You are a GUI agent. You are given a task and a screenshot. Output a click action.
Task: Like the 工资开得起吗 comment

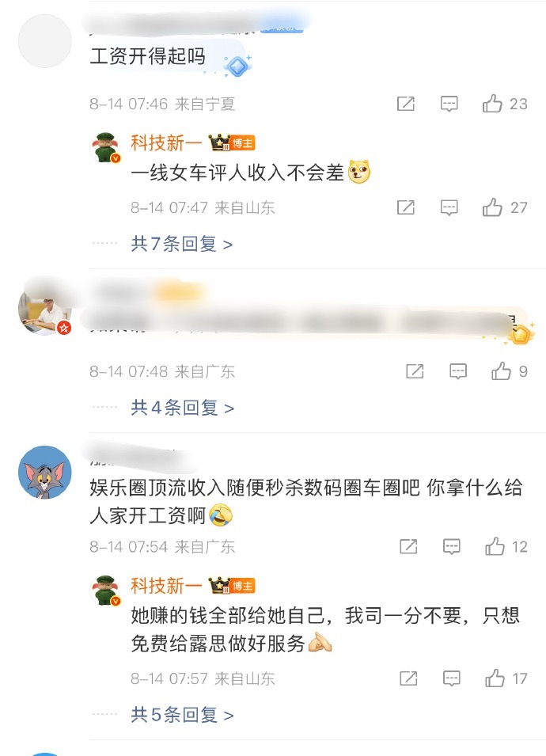505,104
